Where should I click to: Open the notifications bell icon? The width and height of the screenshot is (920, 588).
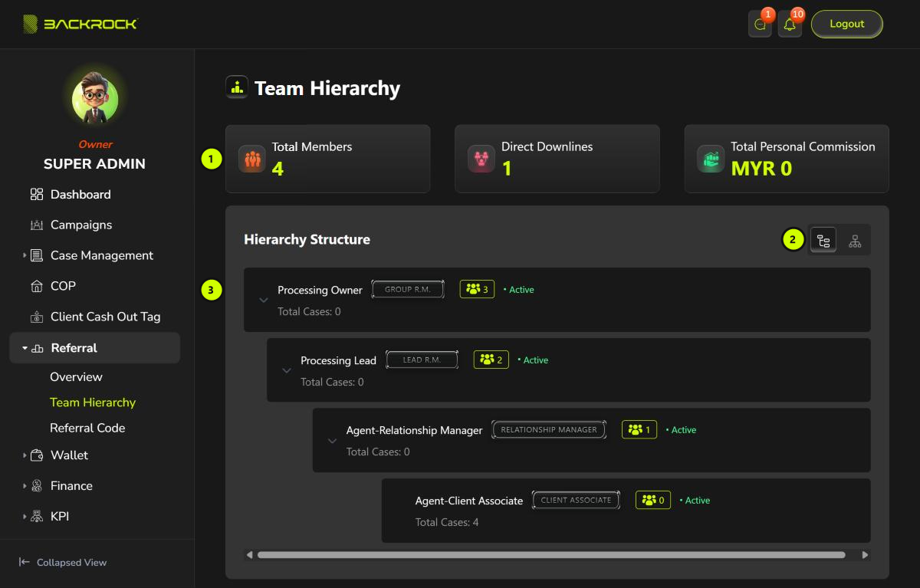pyautogui.click(x=790, y=25)
